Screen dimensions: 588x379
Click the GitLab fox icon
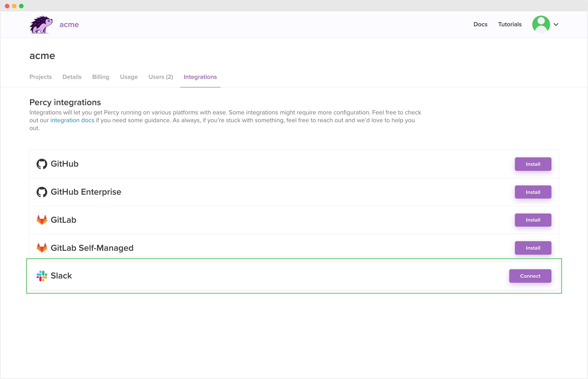tap(42, 220)
